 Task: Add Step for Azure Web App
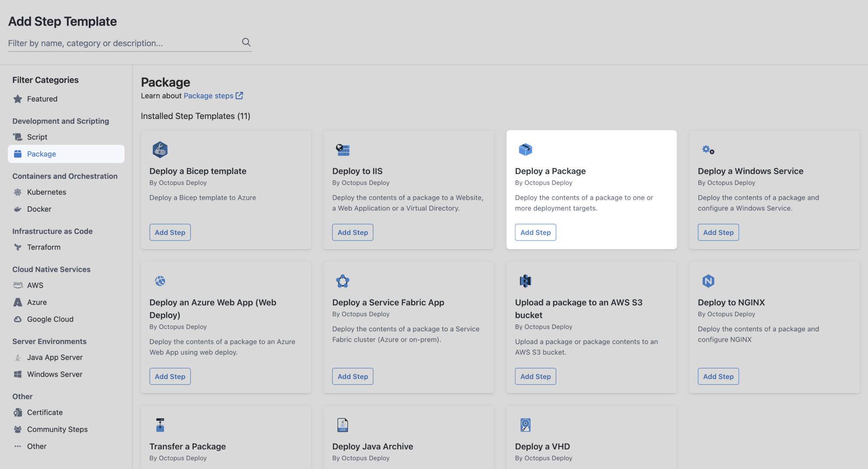tap(170, 377)
